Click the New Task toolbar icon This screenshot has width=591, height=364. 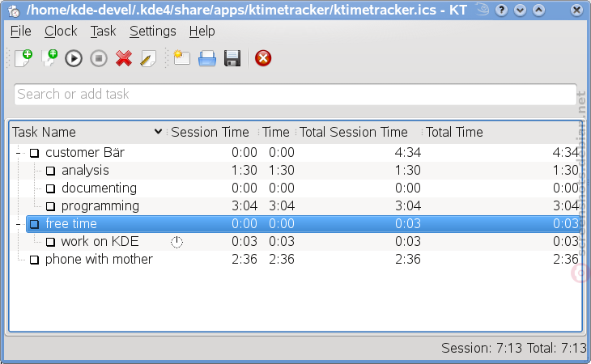tap(23, 58)
